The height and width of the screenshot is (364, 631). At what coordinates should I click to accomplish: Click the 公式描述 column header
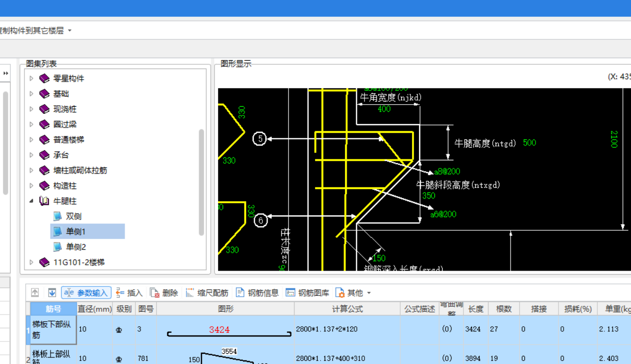tap(420, 309)
